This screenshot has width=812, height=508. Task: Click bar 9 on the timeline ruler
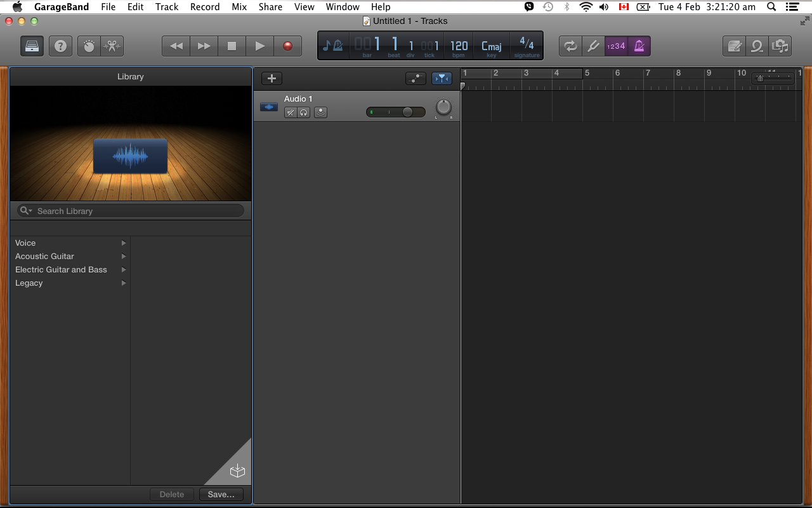coord(709,73)
